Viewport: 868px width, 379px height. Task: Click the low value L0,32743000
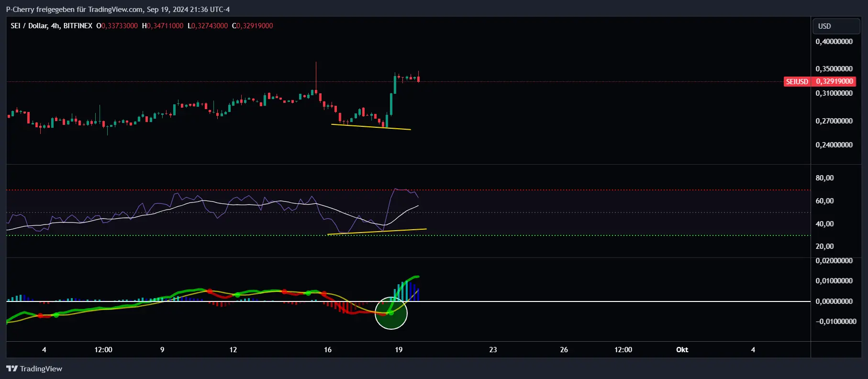pyautogui.click(x=208, y=26)
